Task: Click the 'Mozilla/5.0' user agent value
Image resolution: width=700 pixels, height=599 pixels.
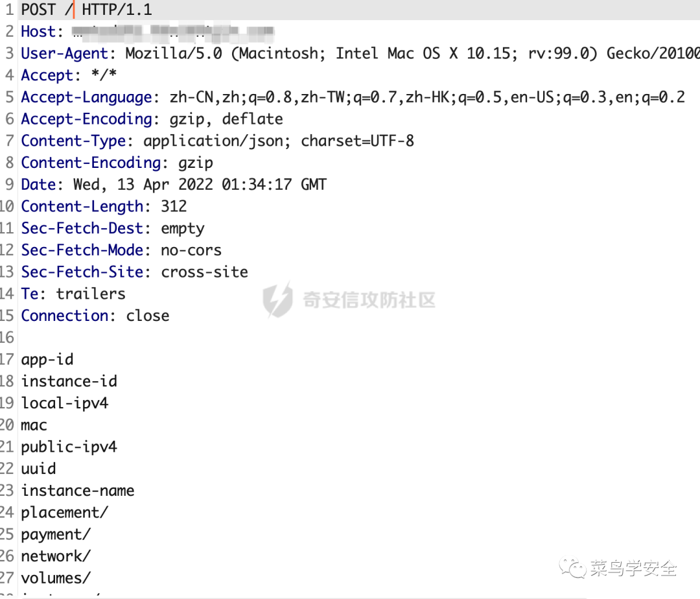Action: click(173, 54)
